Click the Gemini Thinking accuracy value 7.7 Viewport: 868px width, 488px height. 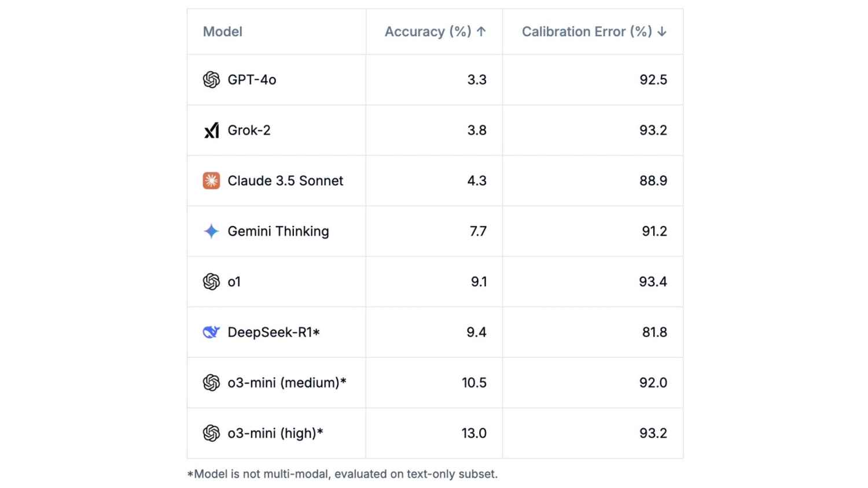click(478, 231)
